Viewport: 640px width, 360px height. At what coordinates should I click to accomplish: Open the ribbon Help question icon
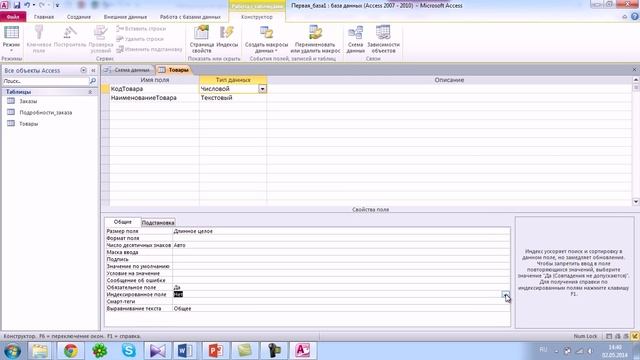click(635, 17)
